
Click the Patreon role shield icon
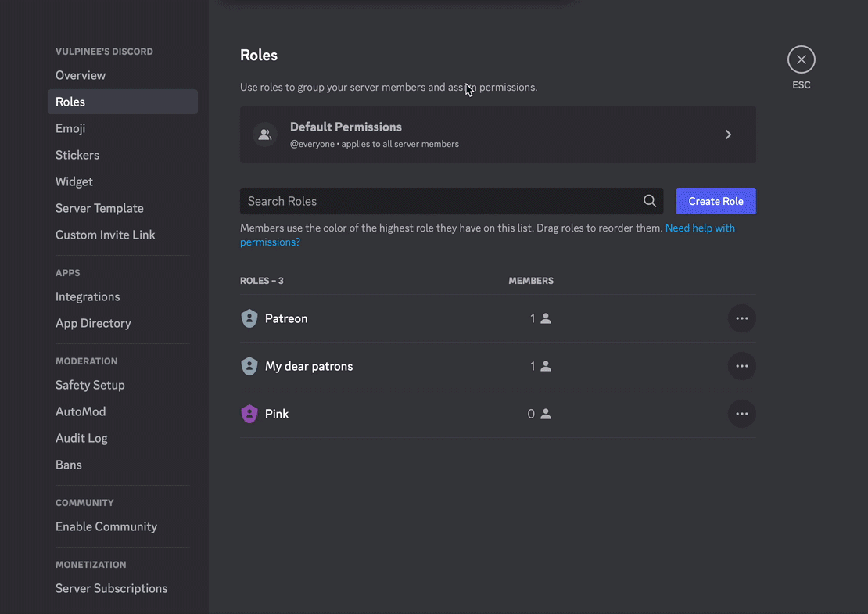(249, 318)
